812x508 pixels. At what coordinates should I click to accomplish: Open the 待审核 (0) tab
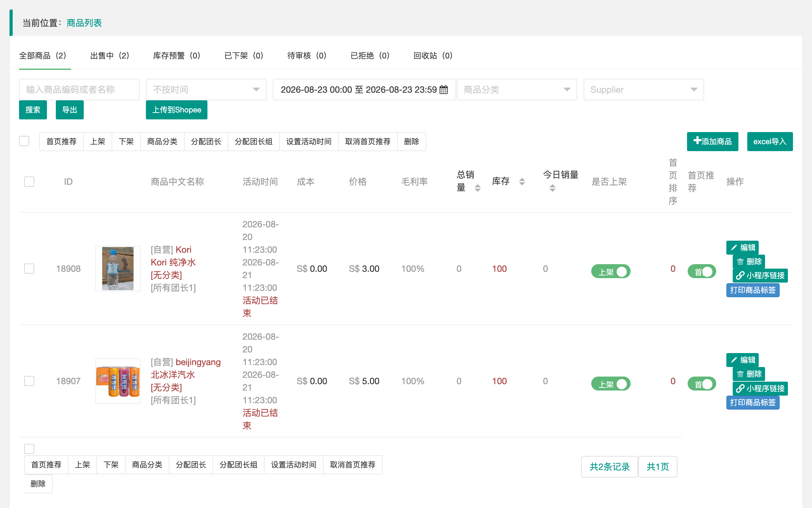point(307,56)
